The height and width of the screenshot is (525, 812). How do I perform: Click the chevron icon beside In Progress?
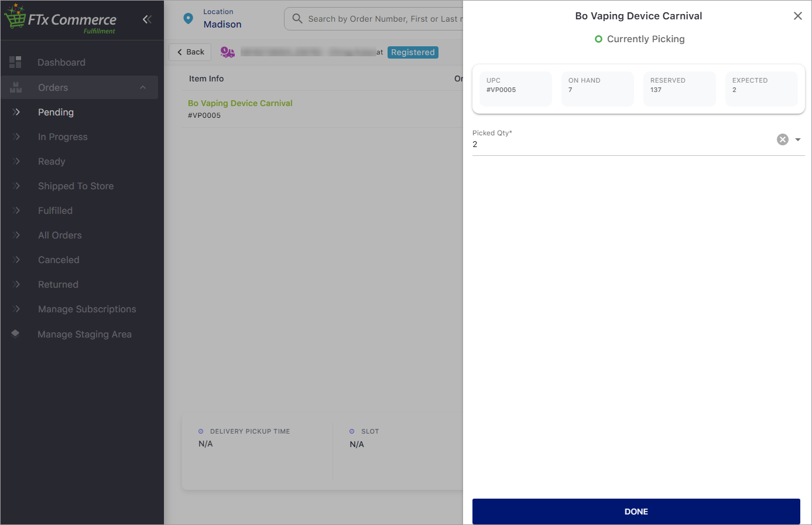16,137
